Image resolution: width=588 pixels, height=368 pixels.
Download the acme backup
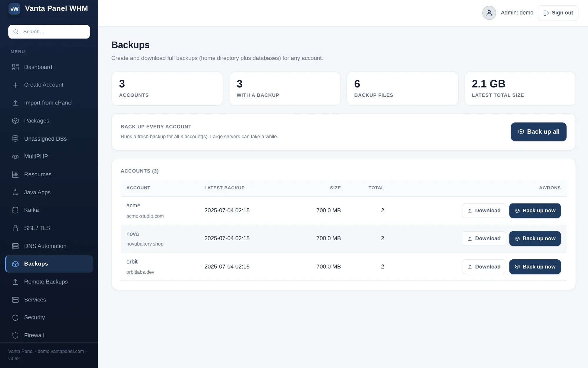click(x=484, y=211)
